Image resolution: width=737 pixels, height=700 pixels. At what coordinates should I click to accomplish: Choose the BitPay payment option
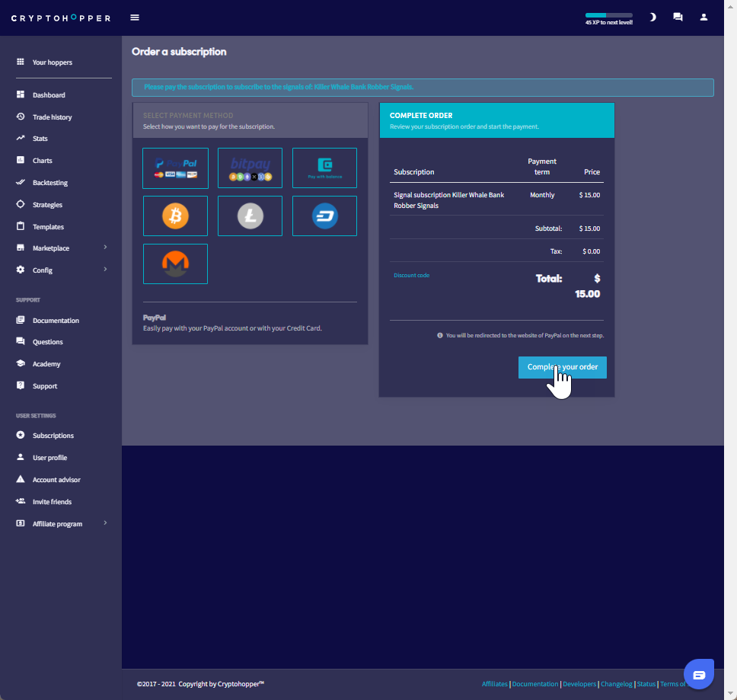(x=250, y=168)
